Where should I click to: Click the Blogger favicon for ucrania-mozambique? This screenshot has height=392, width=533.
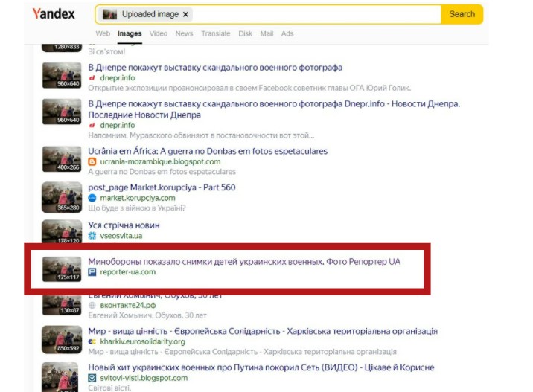pos(92,161)
